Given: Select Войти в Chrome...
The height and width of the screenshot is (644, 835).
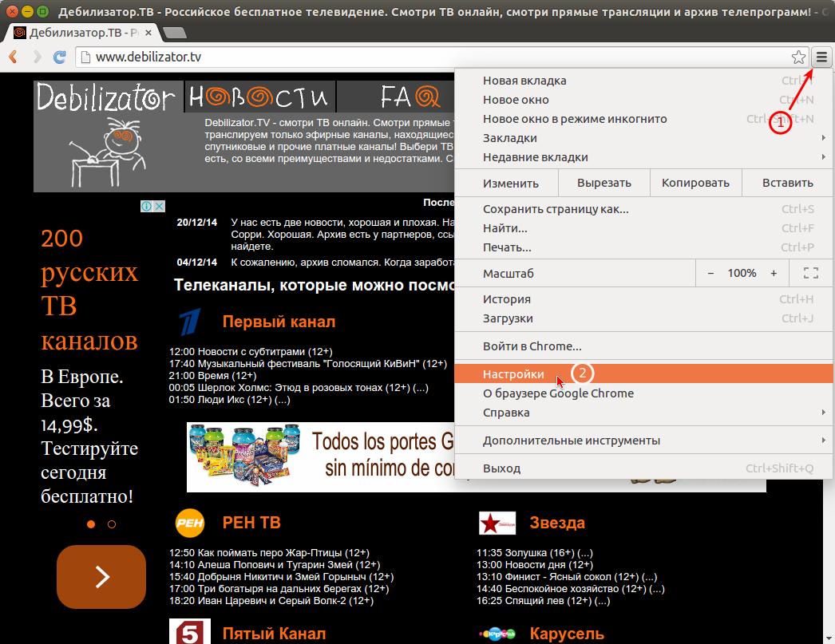Looking at the screenshot, I should point(643,346).
